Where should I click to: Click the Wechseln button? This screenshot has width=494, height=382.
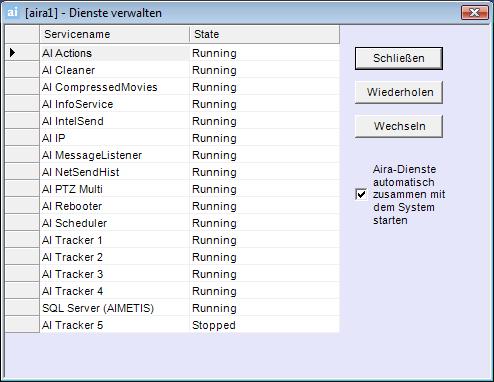399,126
